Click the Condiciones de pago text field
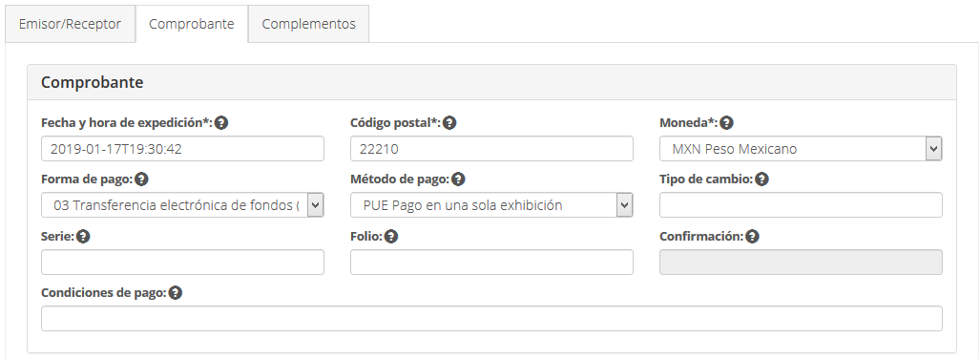Screen dimensions: 980x359 point(491,318)
